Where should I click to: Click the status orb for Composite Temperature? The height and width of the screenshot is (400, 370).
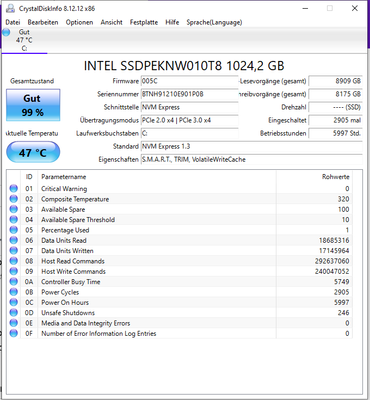click(x=14, y=199)
